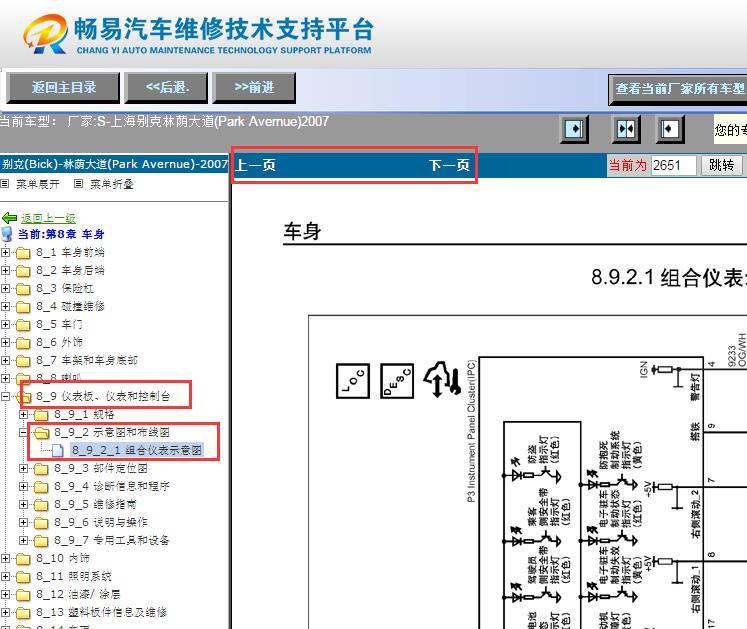The image size is (747, 629).
Task: Click the 菜单展开 menu icon
Action: (x=5, y=183)
